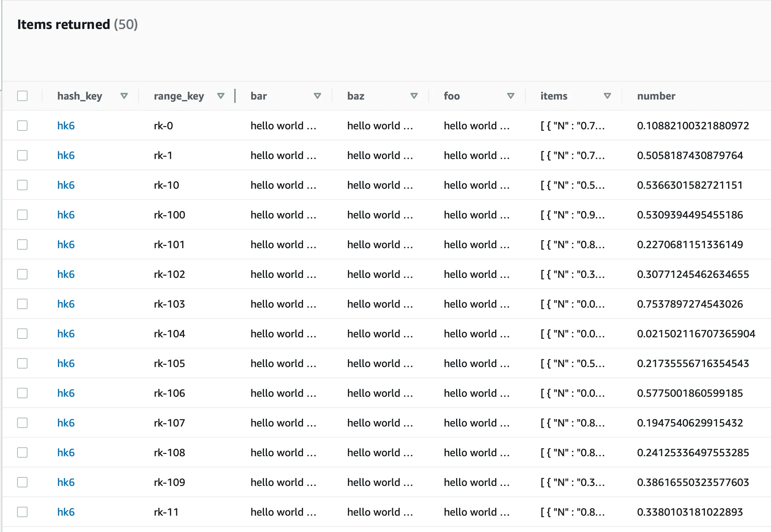771x532 pixels.
Task: Tick the select-all checkbox in header
Action: tap(22, 96)
